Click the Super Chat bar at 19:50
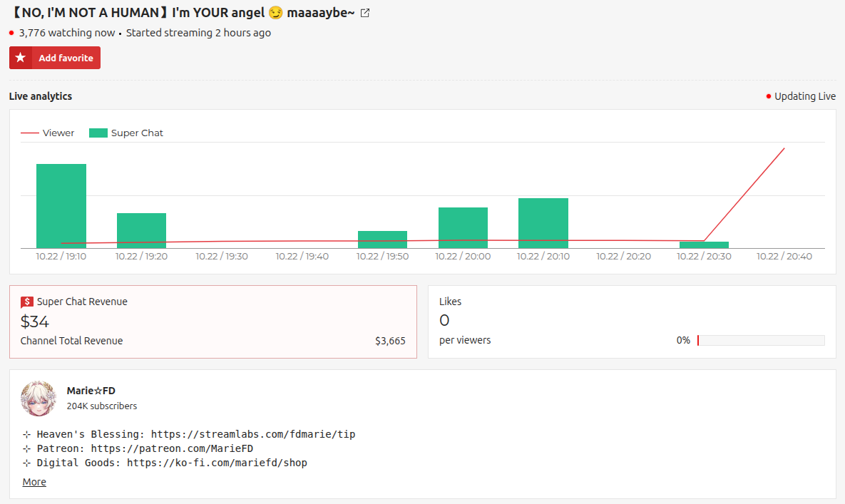 383,240
